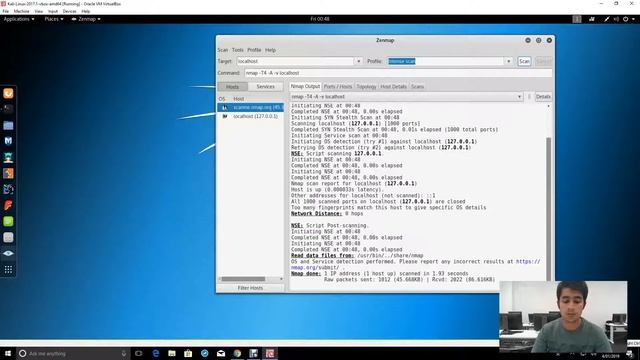Click the output vertical scrollbar
This screenshot has width=640, height=360.
click(549, 208)
